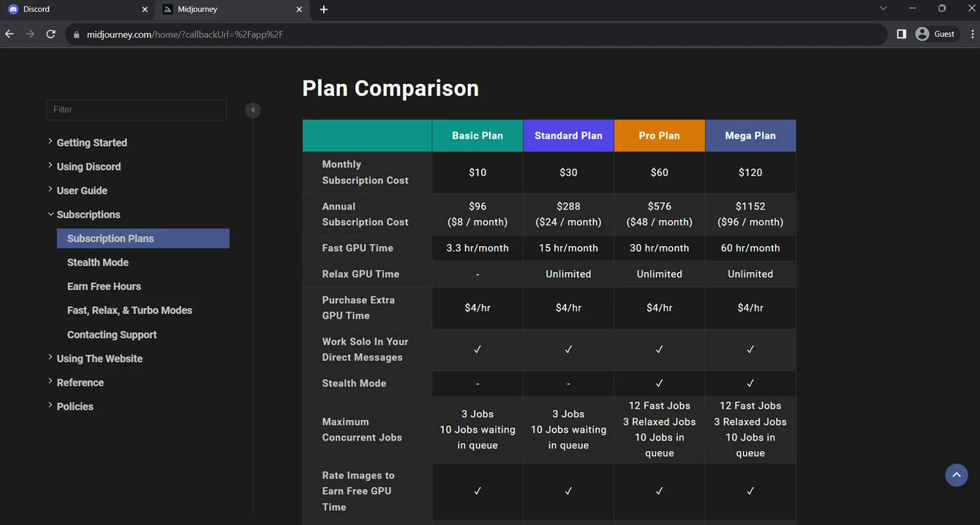980x525 pixels.
Task: Open the browser three-dot menu
Action: pos(972,34)
